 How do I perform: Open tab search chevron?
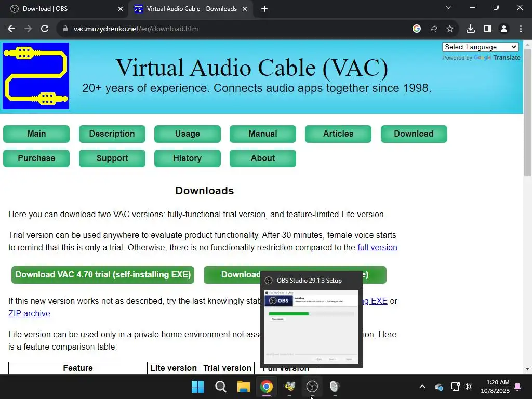pyautogui.click(x=448, y=7)
